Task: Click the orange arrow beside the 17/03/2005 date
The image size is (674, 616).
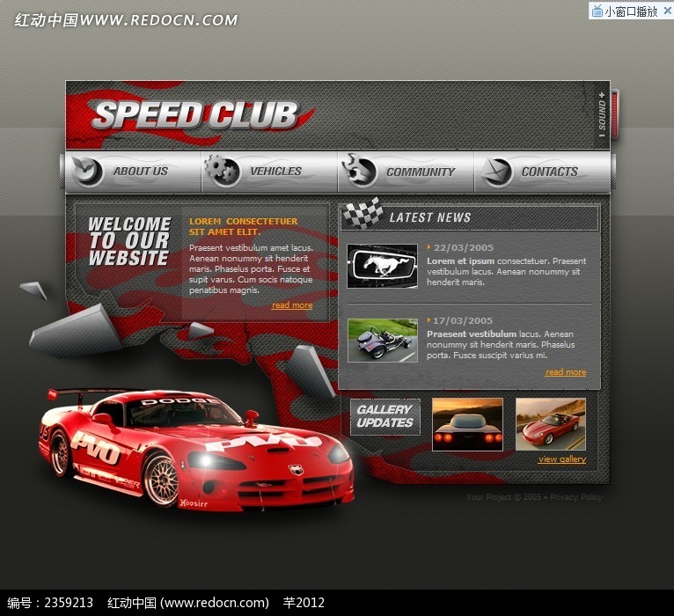Action: [x=429, y=320]
